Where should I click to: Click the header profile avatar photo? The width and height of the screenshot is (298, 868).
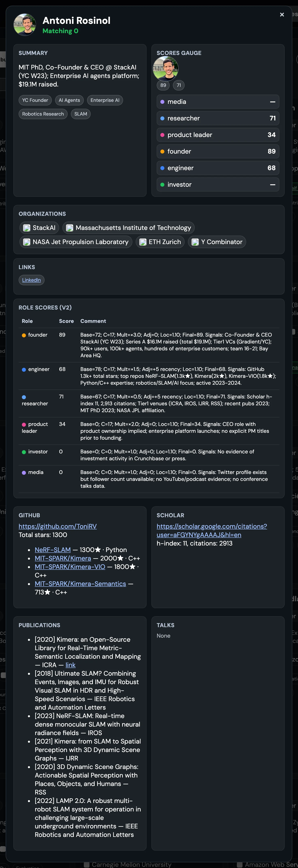click(25, 25)
